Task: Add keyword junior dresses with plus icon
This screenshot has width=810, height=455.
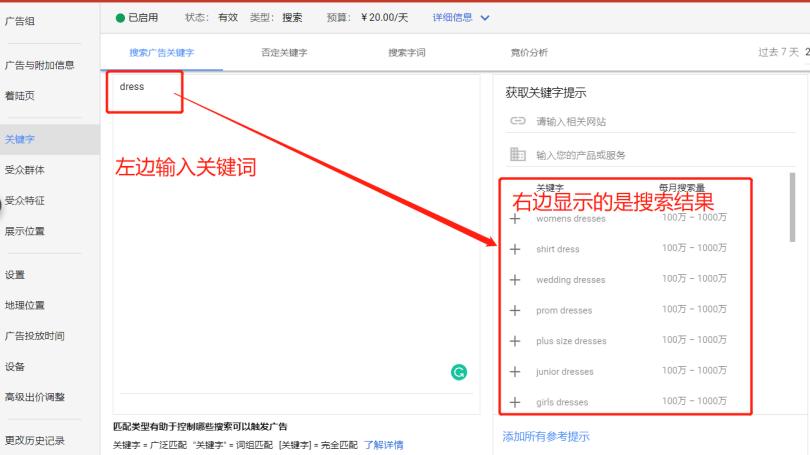Action: [515, 371]
